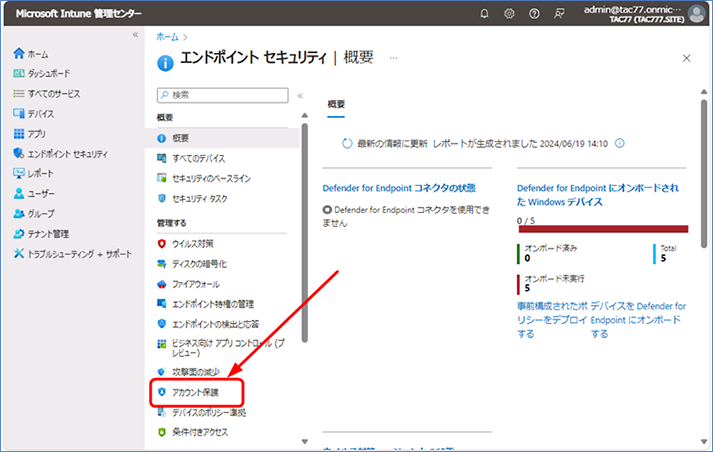The height and width of the screenshot is (452, 713).
Task: Click the red onboarding progress bar
Action: pos(603,229)
